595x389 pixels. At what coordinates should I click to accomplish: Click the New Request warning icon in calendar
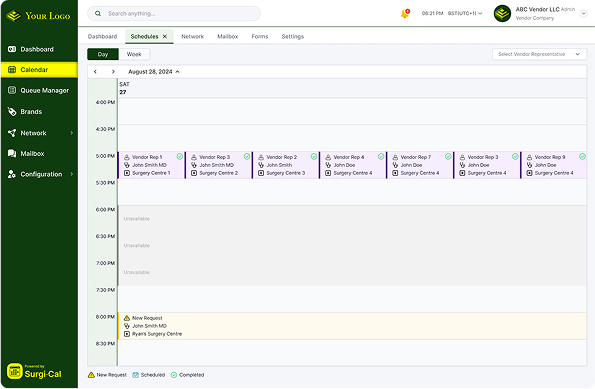127,318
